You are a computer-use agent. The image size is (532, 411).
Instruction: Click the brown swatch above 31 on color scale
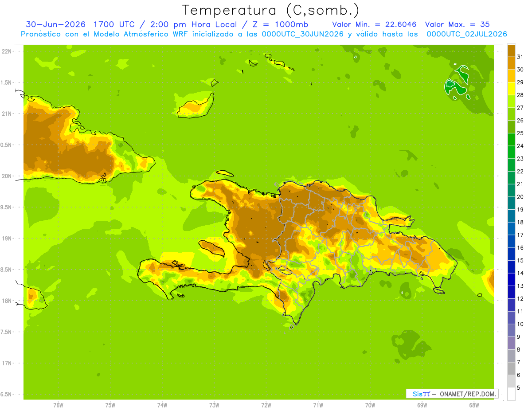click(x=511, y=51)
